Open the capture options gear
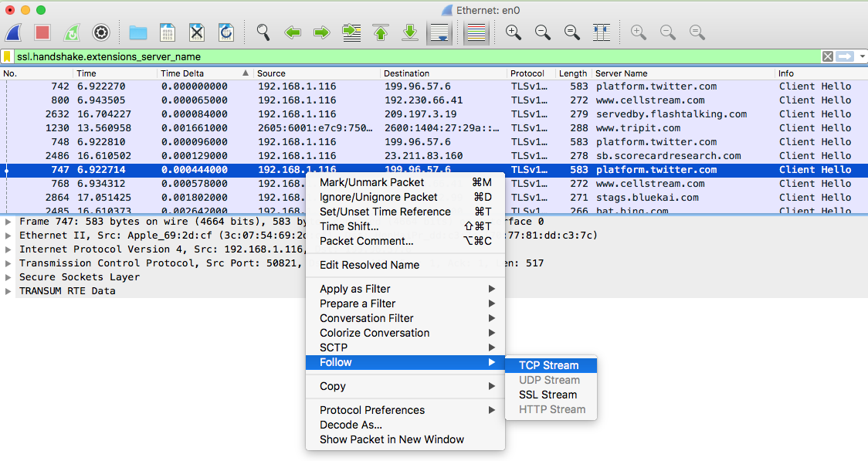The height and width of the screenshot is (461, 868). tap(100, 32)
